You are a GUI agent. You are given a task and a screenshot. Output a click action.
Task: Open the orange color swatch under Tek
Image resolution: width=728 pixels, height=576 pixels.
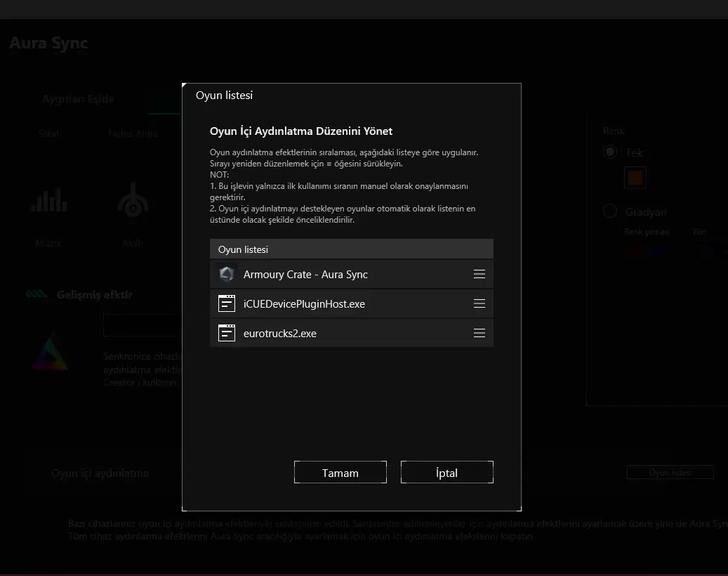[x=635, y=178]
